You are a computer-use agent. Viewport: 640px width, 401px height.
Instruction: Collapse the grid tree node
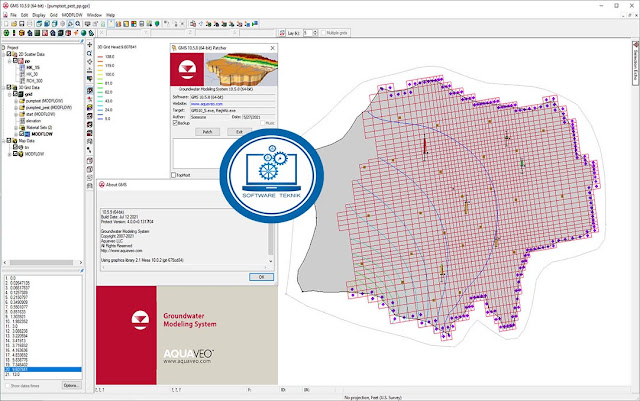[9, 94]
